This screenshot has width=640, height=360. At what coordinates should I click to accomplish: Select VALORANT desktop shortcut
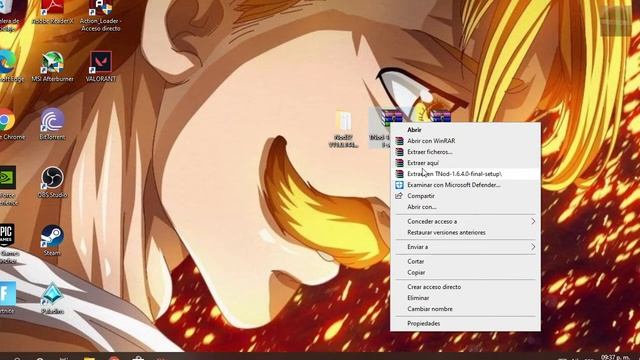(100, 67)
